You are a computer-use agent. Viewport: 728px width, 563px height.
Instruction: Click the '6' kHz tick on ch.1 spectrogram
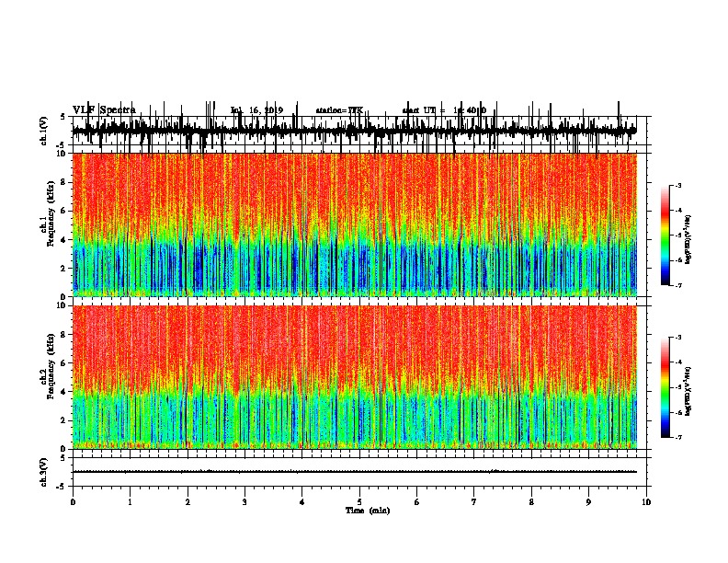[64, 212]
